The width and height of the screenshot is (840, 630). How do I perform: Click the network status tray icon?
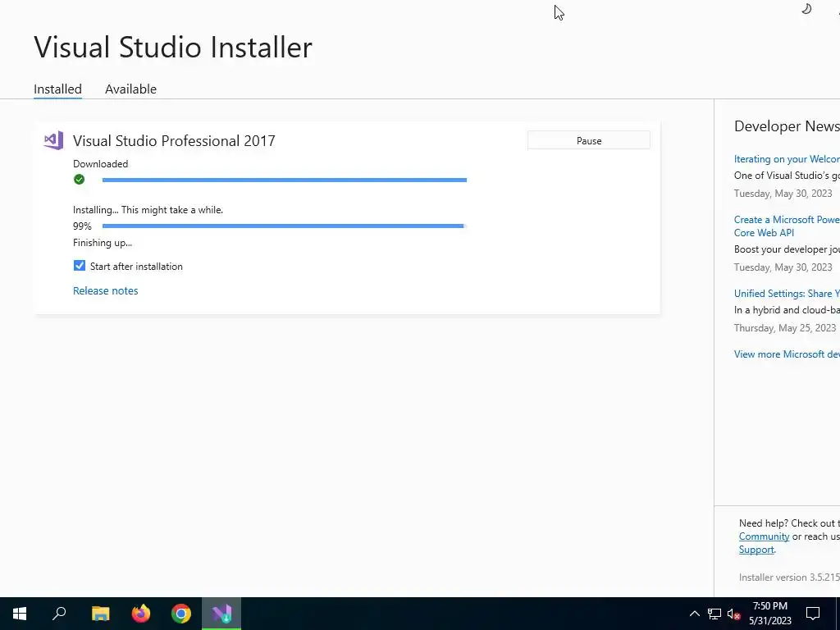(x=714, y=614)
